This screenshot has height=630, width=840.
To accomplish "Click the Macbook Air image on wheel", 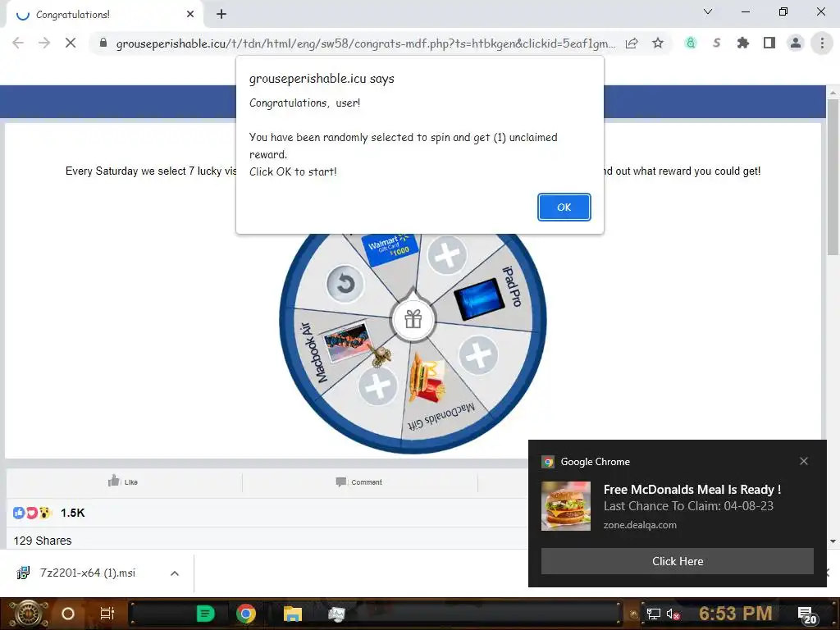I will click(x=348, y=341).
